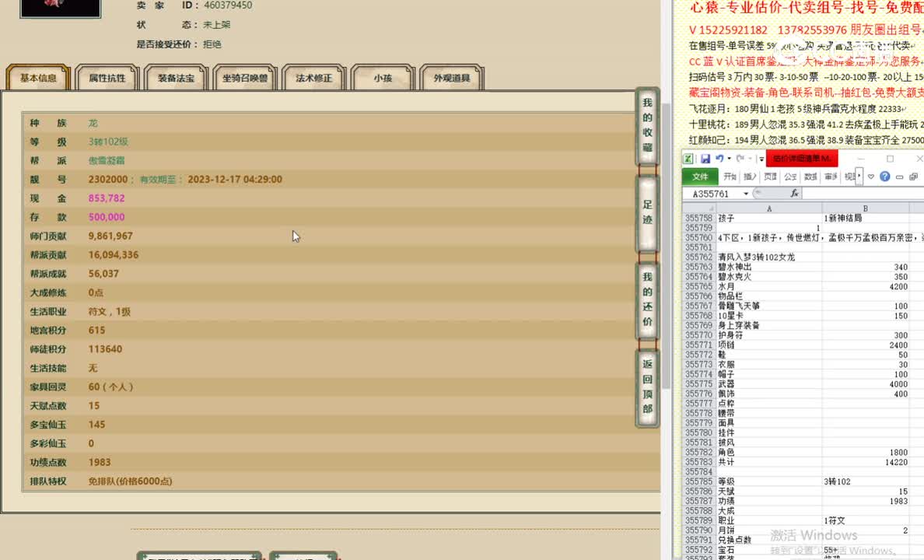Redo the last action in Excel
924x560 pixels.
740,159
